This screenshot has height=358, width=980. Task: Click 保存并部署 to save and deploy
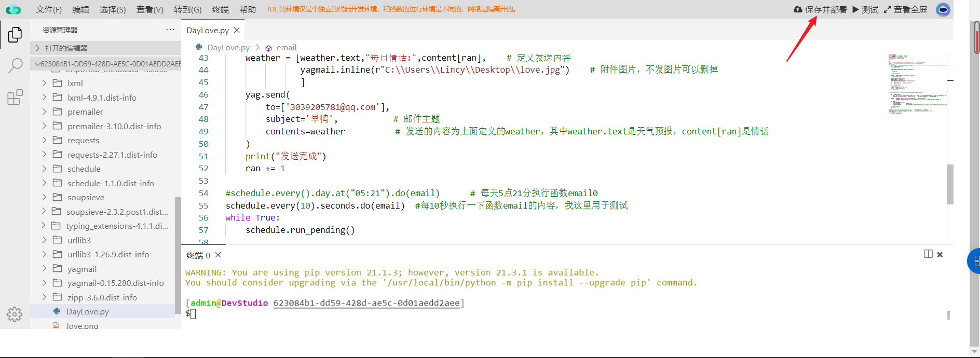[x=821, y=9]
